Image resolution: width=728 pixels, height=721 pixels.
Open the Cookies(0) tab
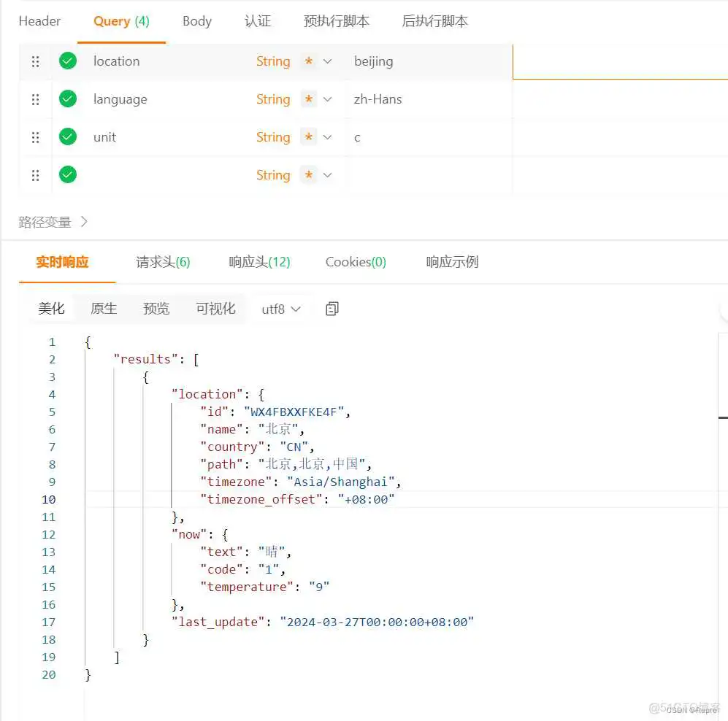356,262
